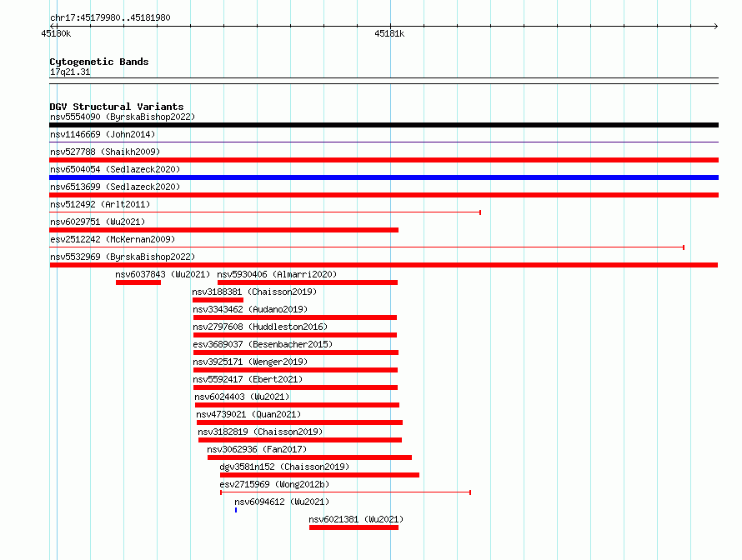The height and width of the screenshot is (560, 742).
Task: Select the red nsv2797608 variant bar
Action: pos(295,335)
